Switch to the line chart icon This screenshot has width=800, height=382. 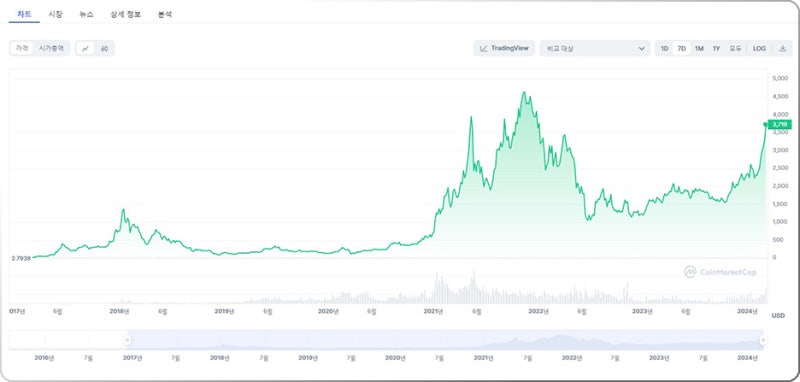click(86, 48)
